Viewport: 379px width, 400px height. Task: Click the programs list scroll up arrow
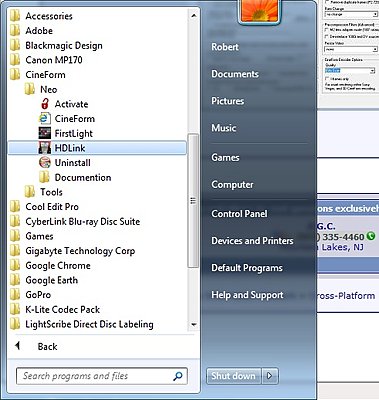point(194,15)
